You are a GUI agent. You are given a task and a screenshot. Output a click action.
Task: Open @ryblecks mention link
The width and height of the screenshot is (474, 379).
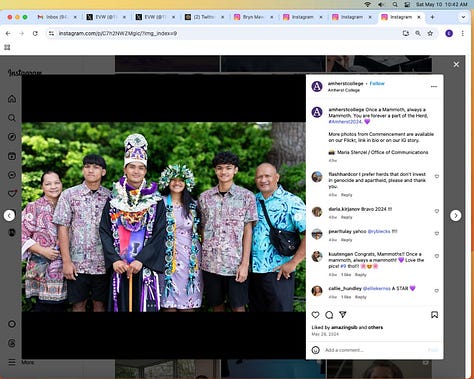(379, 231)
